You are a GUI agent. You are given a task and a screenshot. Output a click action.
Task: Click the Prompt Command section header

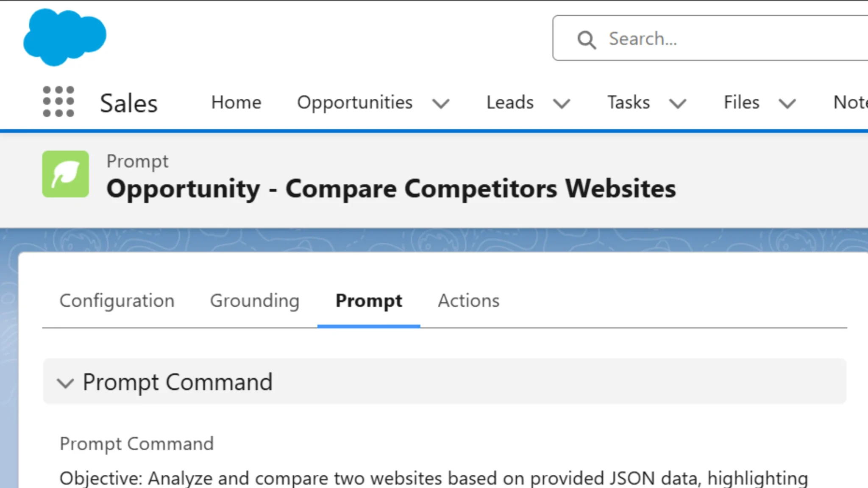point(177,382)
